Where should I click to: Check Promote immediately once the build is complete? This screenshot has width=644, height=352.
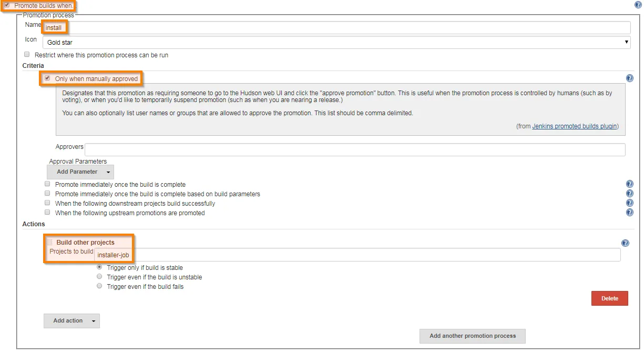point(47,184)
